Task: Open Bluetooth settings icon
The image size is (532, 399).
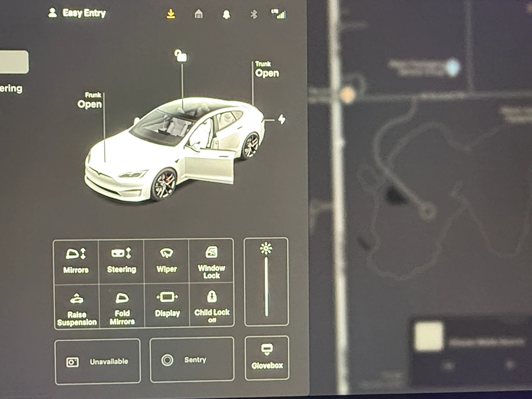Action: [254, 14]
